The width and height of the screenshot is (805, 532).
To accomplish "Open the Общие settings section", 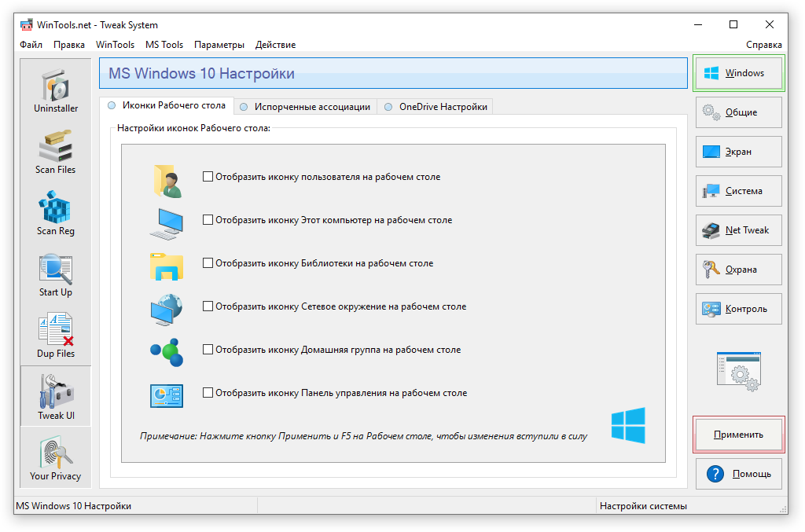I will (x=739, y=112).
